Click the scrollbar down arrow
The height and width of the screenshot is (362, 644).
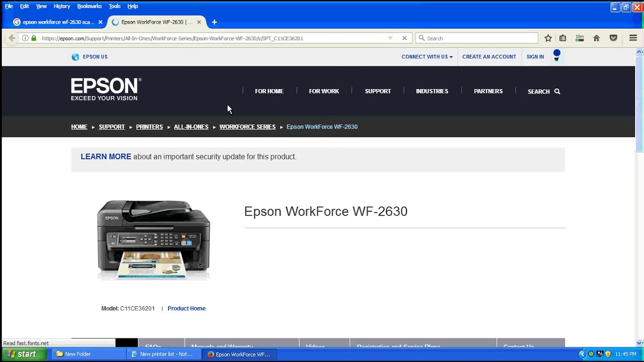pyautogui.click(x=640, y=343)
